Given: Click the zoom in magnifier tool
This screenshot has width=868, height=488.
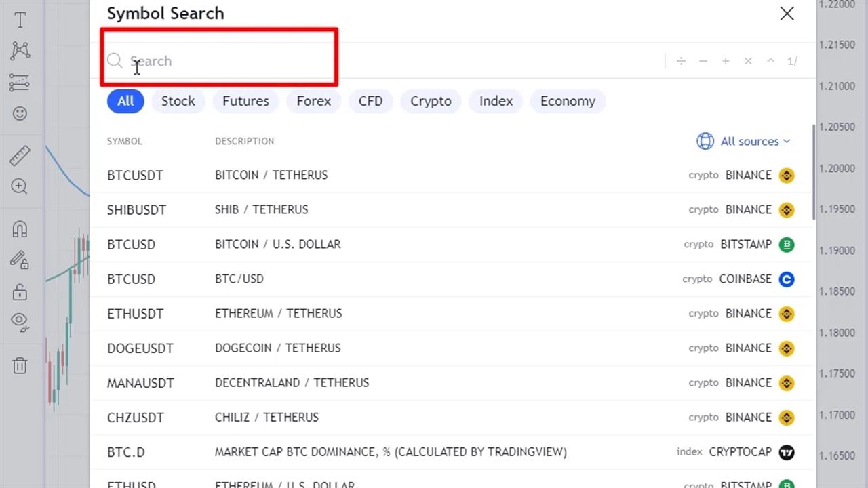Looking at the screenshot, I should pyautogui.click(x=20, y=186).
